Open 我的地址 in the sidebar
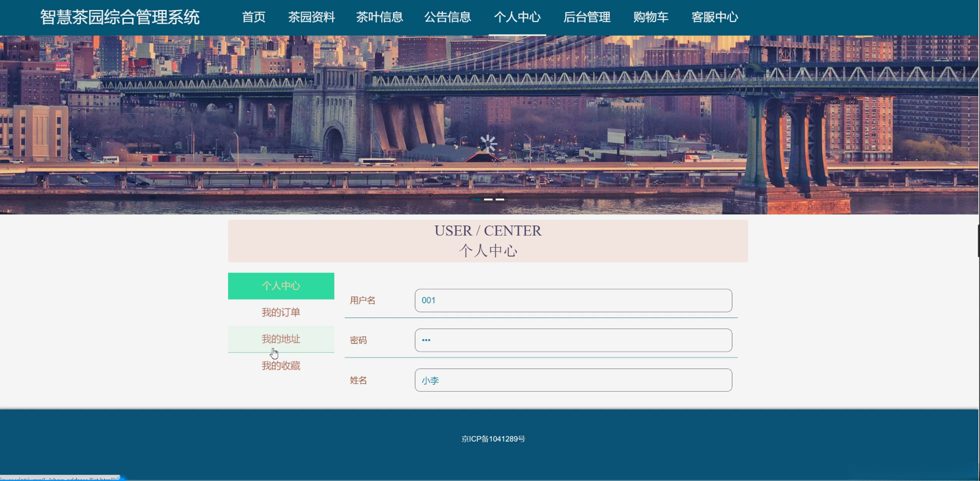The image size is (980, 481). point(281,339)
